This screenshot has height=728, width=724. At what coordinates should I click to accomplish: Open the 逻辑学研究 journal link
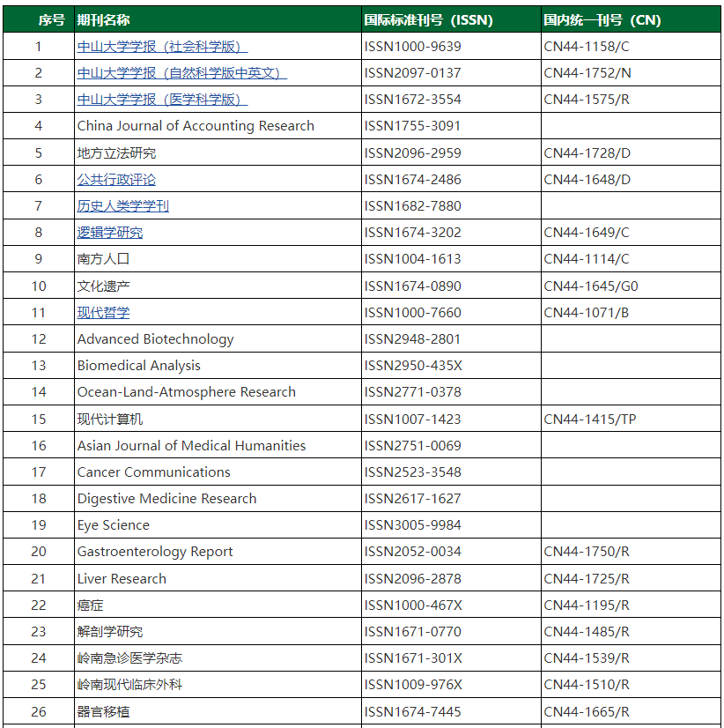[x=110, y=233]
